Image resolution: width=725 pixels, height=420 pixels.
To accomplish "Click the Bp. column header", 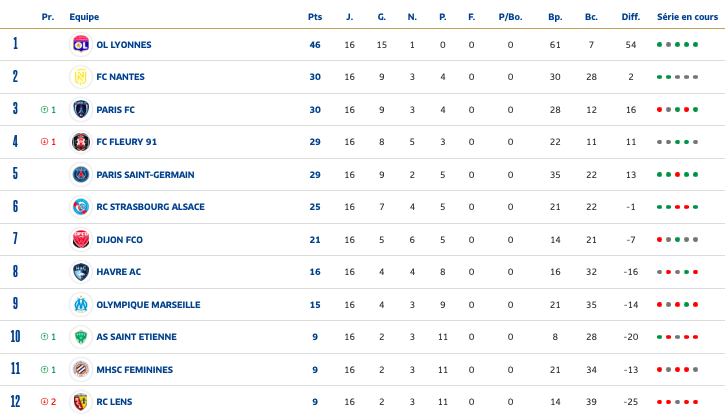I will pyautogui.click(x=555, y=17).
